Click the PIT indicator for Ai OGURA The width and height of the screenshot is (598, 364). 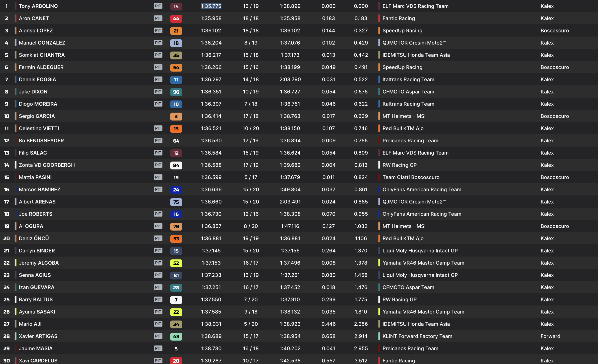(x=158, y=226)
